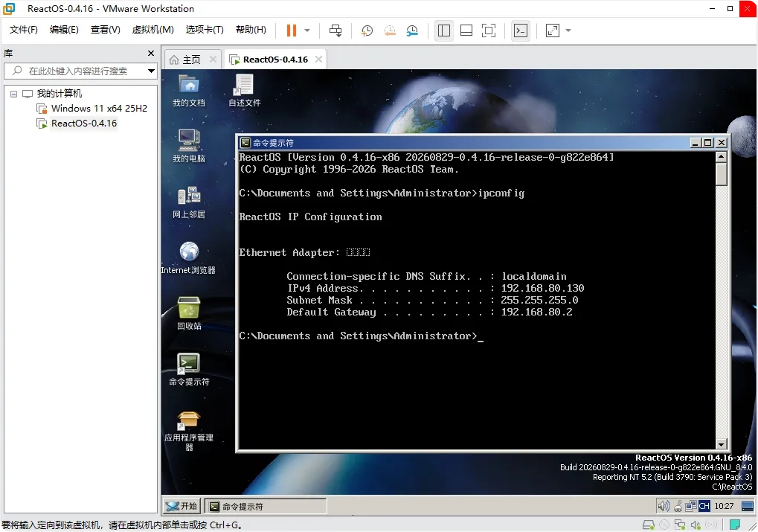Viewport: 758px width, 532px height.
Task: Open the 选项卡(T) menu
Action: pos(205,30)
